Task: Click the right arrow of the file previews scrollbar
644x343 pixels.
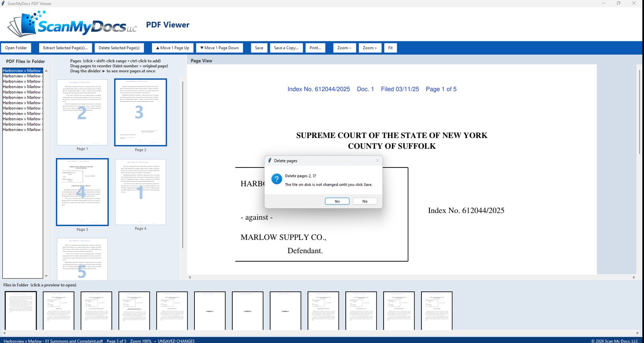Action: click(x=638, y=333)
